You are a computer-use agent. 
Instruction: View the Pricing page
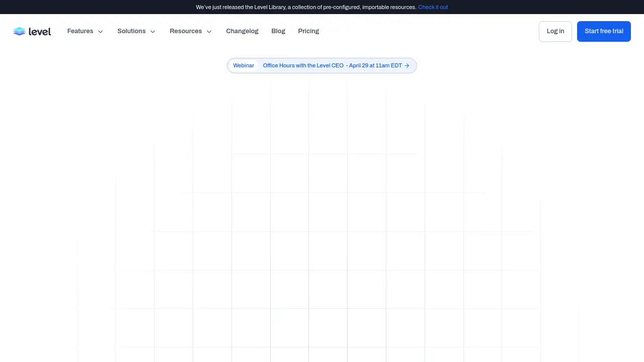tap(308, 31)
